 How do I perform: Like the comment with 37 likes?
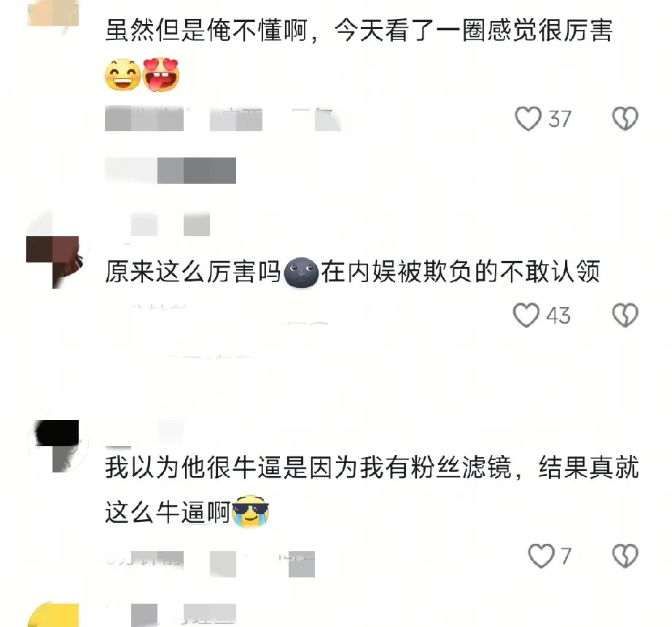pos(528,119)
